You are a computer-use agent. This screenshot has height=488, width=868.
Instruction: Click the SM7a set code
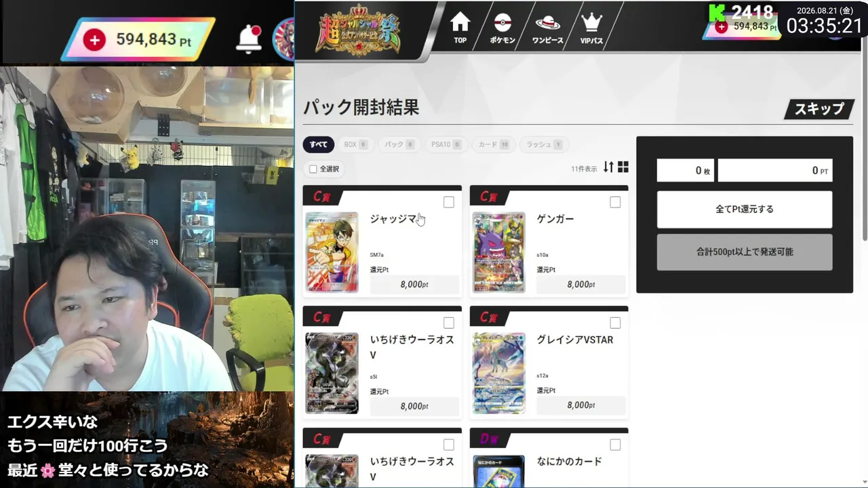(x=376, y=255)
